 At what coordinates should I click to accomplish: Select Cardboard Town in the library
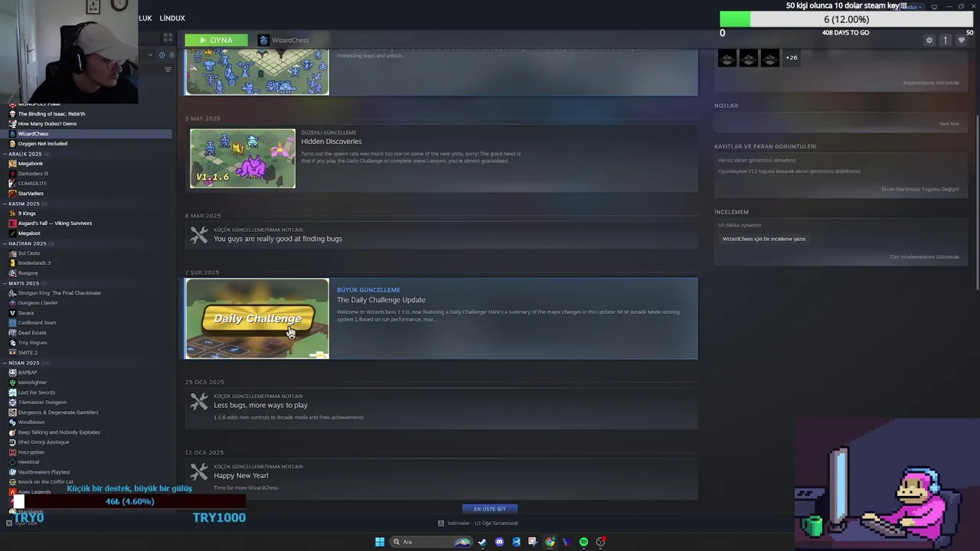[37, 323]
